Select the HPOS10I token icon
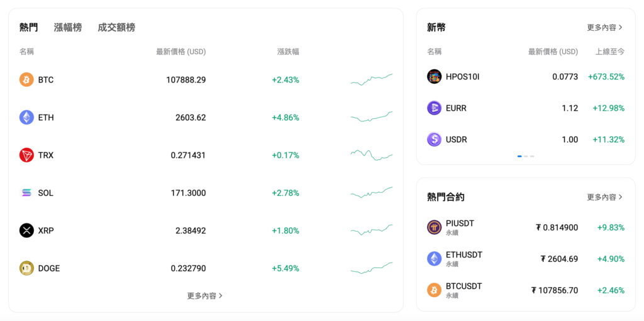644x321 pixels. pos(434,76)
